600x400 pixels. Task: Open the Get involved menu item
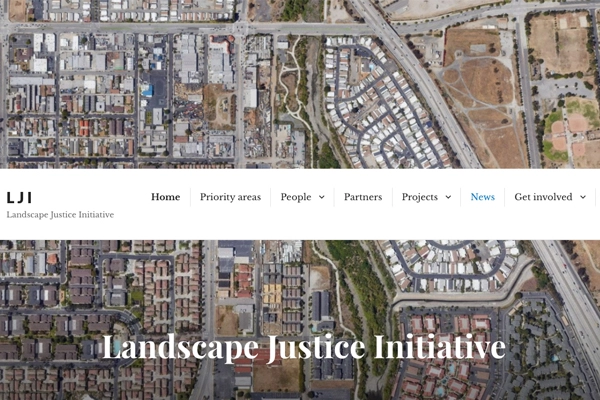(543, 197)
